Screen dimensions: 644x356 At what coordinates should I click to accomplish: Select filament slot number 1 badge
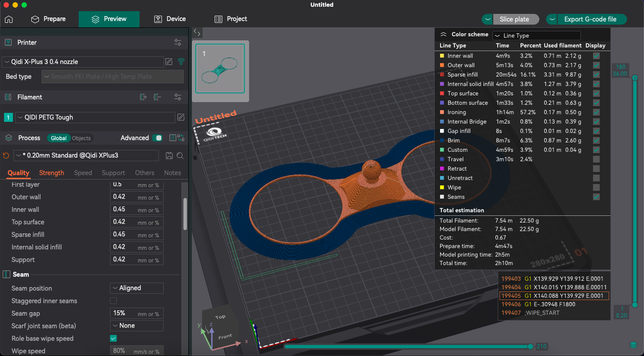point(8,117)
